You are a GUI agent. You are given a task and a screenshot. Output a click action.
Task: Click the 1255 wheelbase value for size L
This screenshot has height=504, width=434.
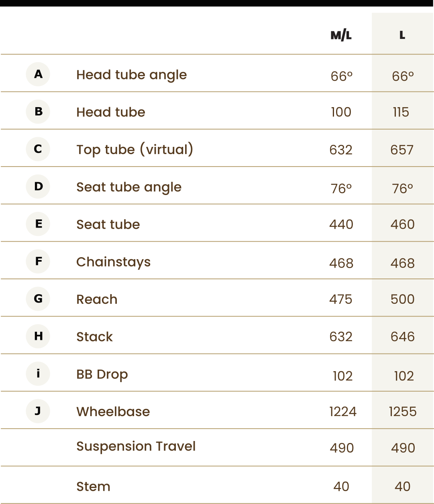403,411
